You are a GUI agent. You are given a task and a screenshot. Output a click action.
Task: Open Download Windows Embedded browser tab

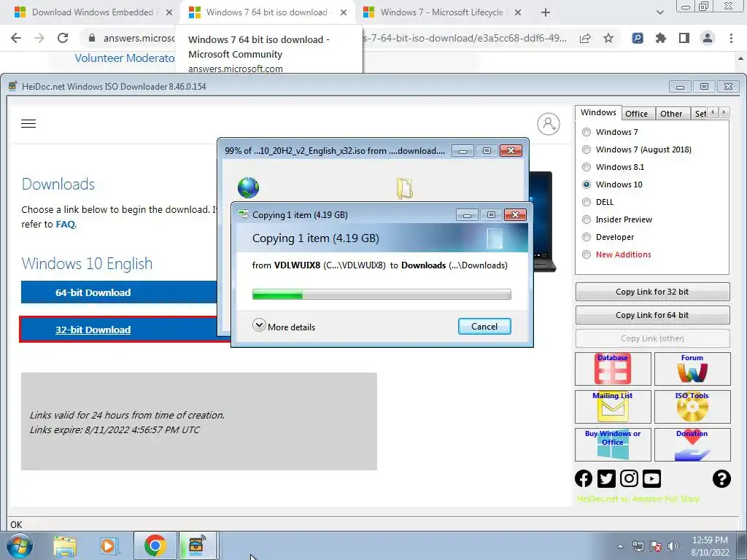click(93, 12)
